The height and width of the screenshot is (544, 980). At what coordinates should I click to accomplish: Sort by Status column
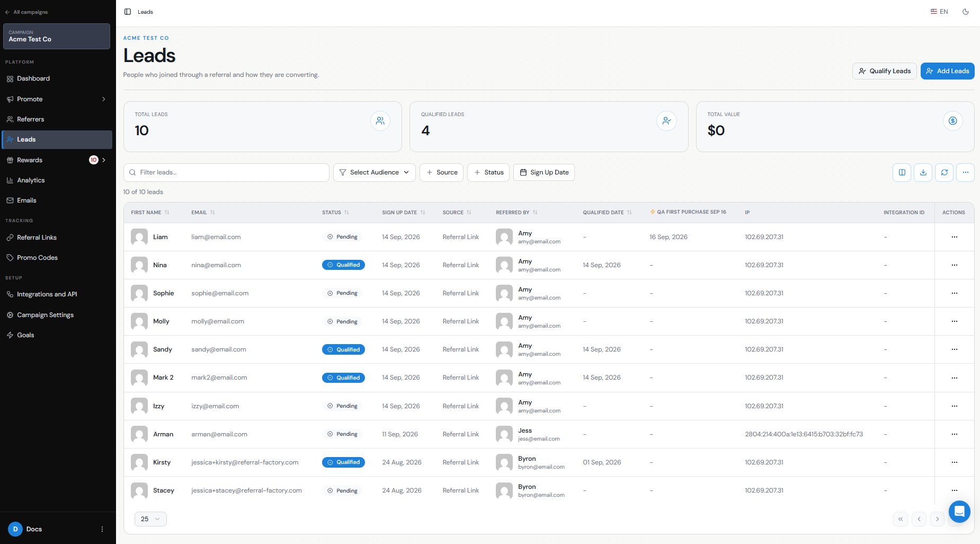(336, 213)
